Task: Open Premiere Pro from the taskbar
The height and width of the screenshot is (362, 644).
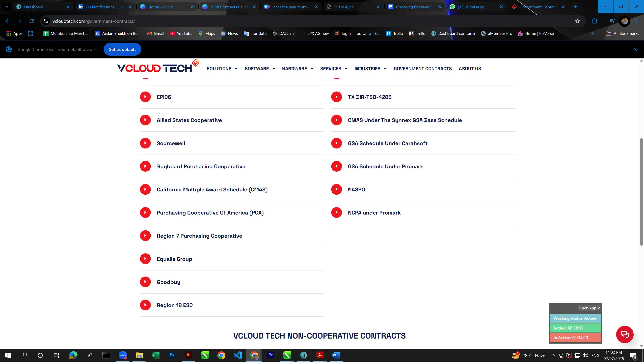Action: [271, 355]
